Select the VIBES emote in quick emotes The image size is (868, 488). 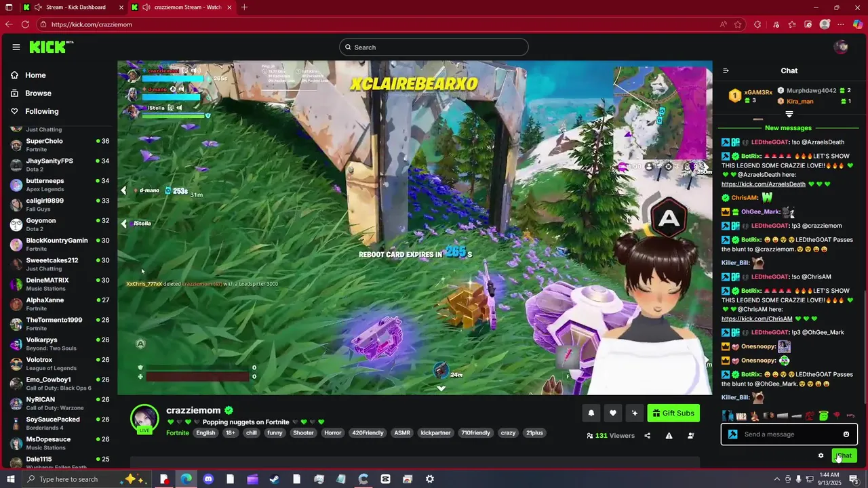pyautogui.click(x=741, y=415)
